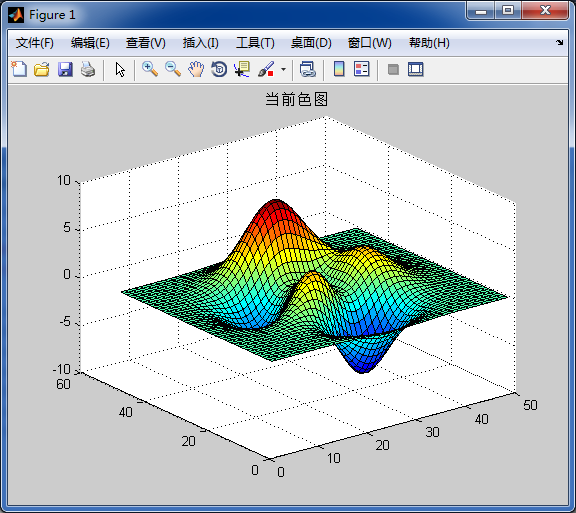
Task: Click the MATLAB logo in title bar
Action: tap(16, 15)
